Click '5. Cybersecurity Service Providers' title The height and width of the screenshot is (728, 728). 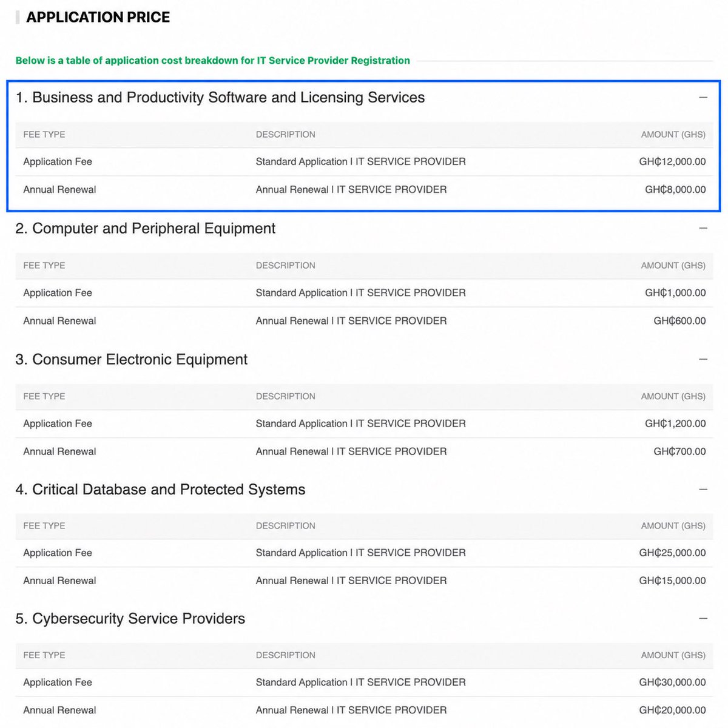[x=130, y=619]
